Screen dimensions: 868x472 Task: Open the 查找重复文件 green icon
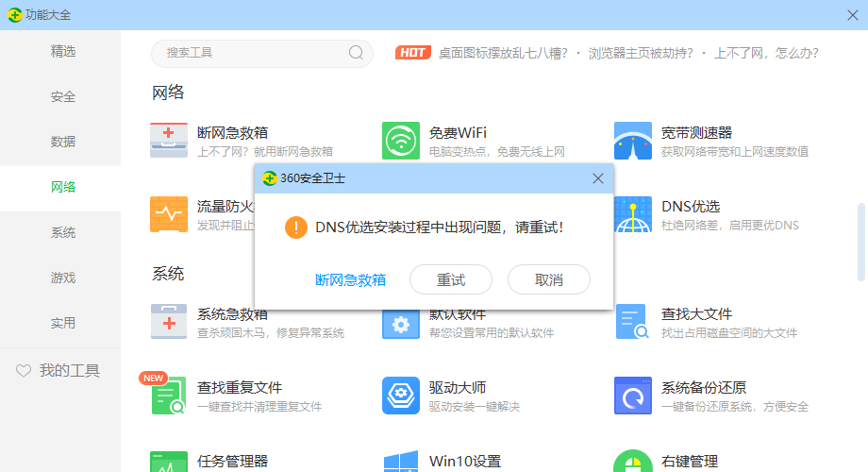click(x=169, y=396)
